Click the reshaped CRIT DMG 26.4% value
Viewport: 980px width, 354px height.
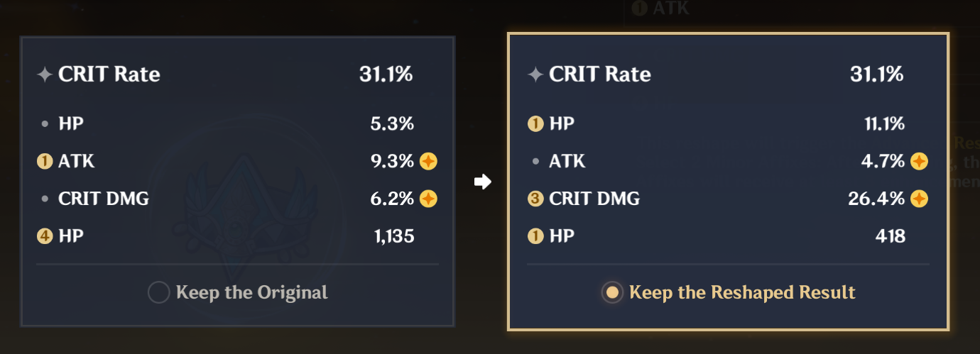point(876,199)
